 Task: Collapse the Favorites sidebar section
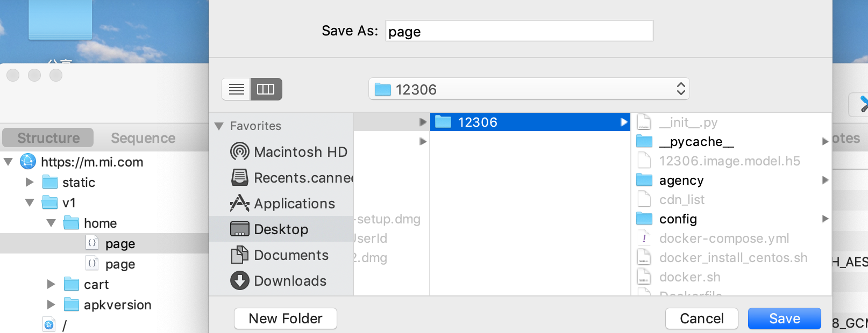[x=219, y=126]
